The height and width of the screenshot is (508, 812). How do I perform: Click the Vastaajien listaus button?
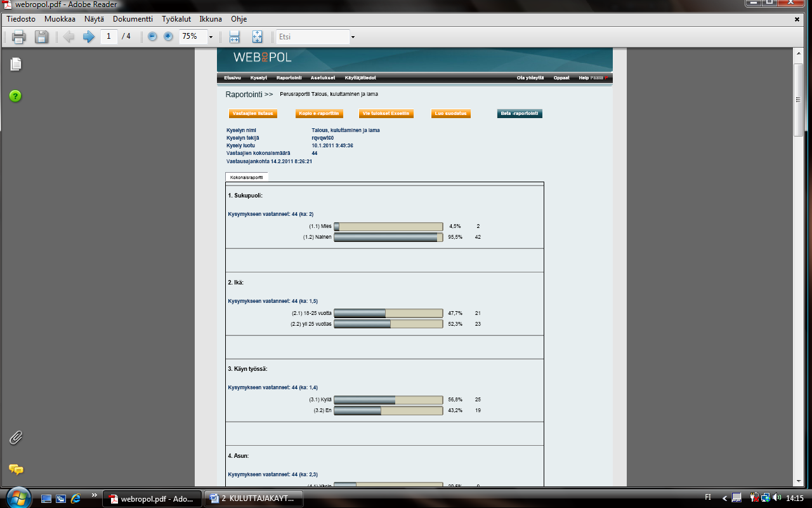253,114
